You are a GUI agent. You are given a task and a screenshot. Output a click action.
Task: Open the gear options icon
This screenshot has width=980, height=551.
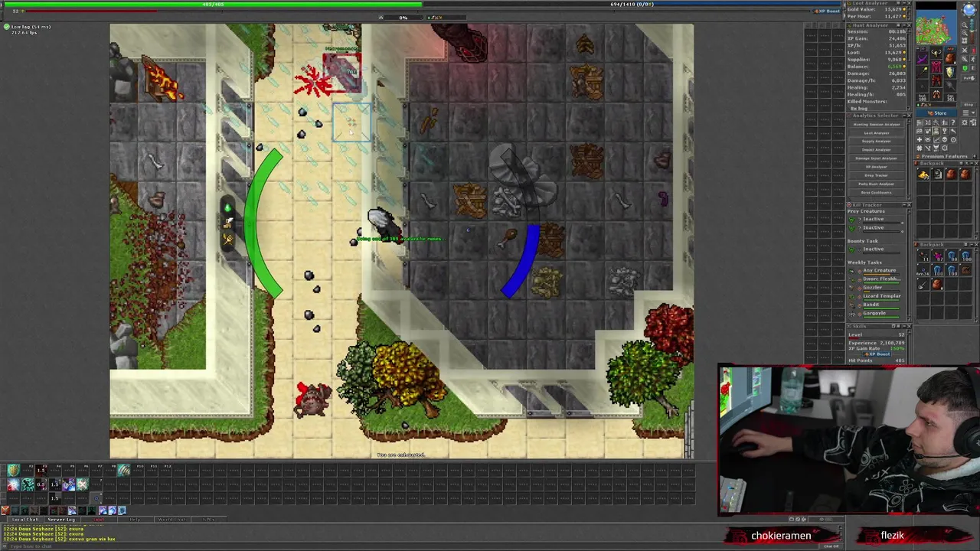pyautogui.click(x=965, y=122)
